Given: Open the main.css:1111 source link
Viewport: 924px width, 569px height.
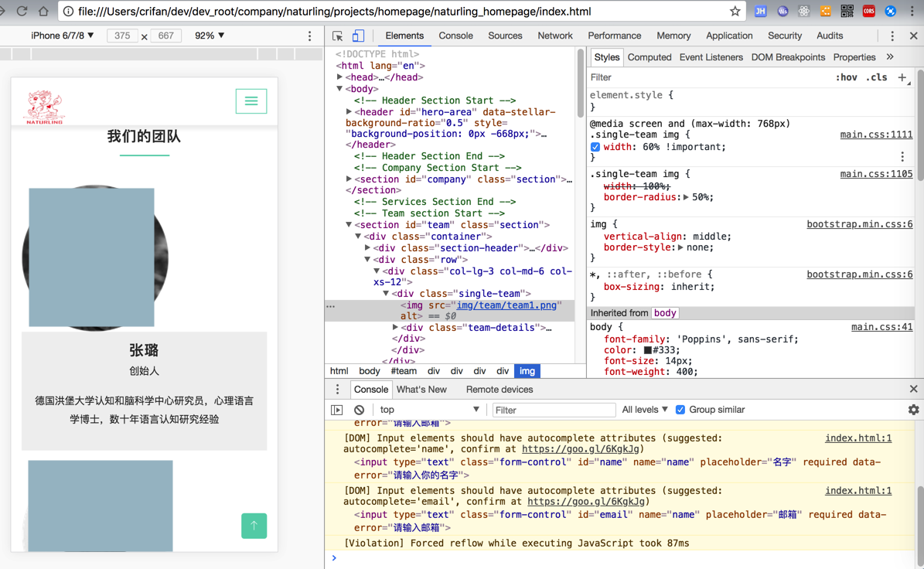Looking at the screenshot, I should [876, 135].
